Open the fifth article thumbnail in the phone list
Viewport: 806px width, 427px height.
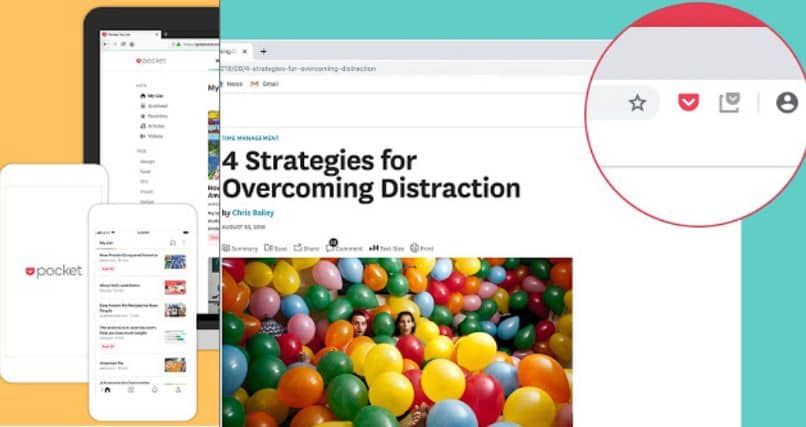[x=175, y=365]
